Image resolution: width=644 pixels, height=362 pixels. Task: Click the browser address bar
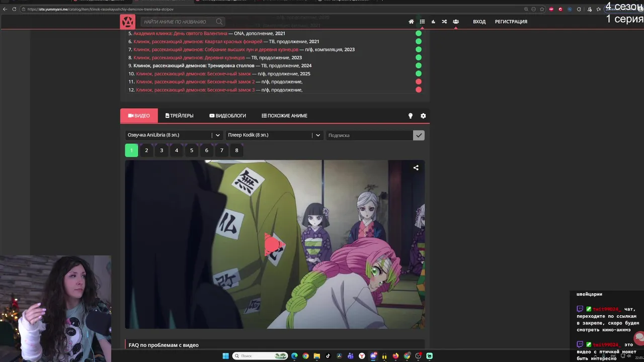click(272, 9)
